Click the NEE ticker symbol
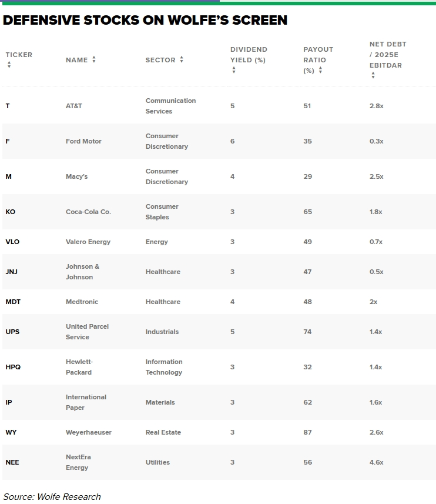 point(12,462)
